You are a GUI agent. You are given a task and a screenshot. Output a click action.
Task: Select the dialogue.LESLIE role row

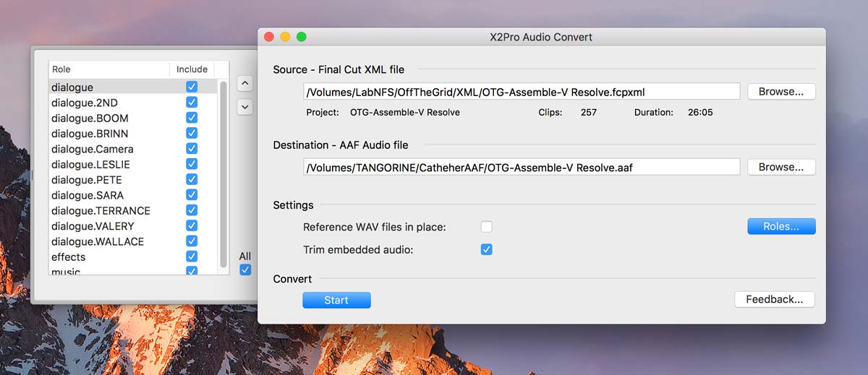[x=132, y=164]
